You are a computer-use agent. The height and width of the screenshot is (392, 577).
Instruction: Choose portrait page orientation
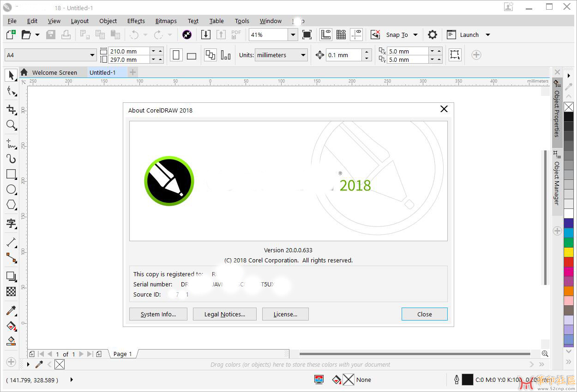tap(176, 55)
